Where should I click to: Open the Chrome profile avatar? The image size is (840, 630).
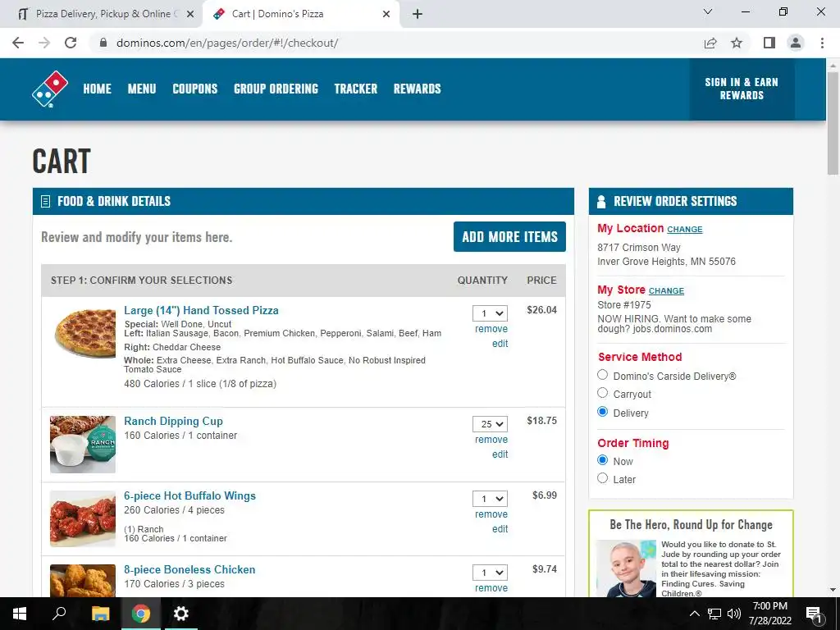796,43
